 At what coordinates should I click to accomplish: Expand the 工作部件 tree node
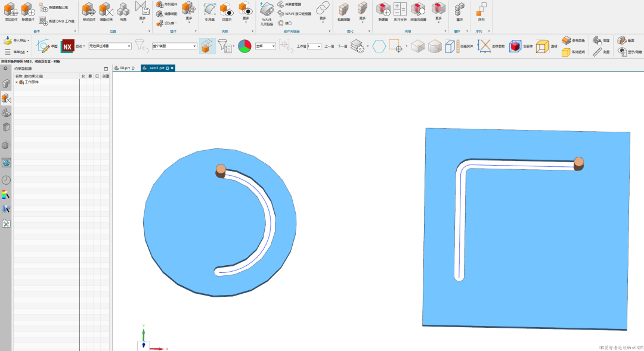(16, 82)
